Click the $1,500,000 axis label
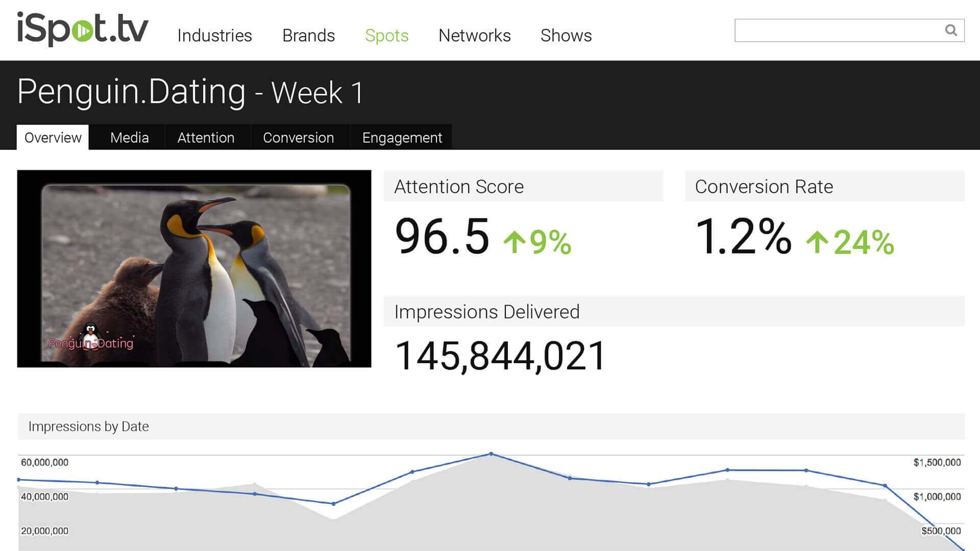 937,462
